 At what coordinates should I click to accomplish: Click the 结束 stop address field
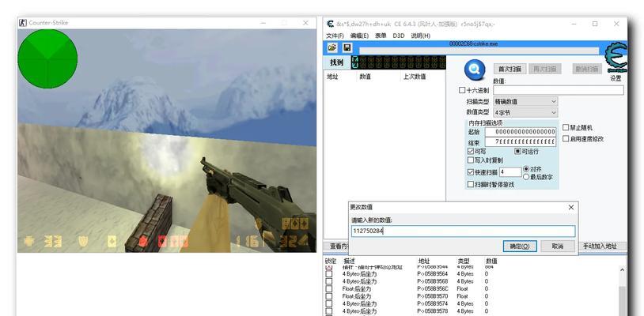[521, 142]
